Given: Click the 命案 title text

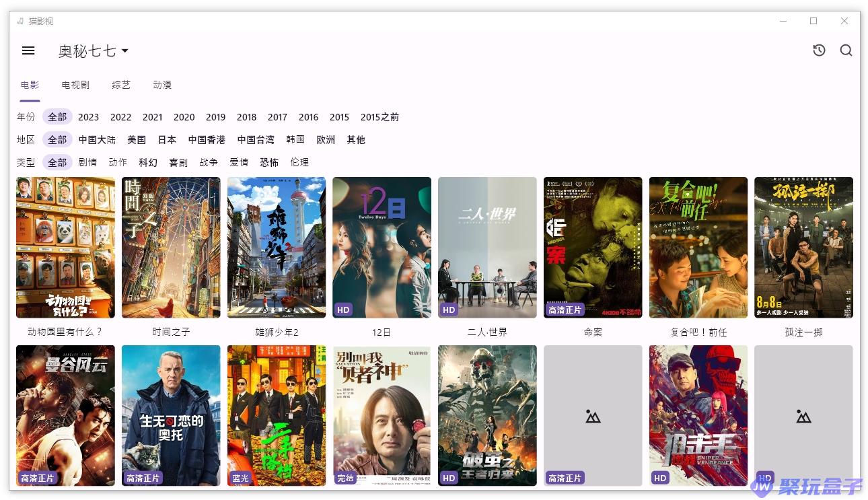Looking at the screenshot, I should tap(593, 332).
